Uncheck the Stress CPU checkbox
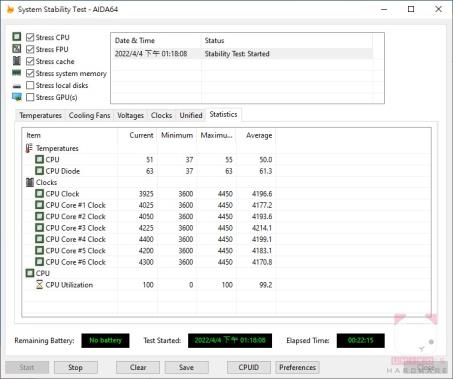 [30, 37]
